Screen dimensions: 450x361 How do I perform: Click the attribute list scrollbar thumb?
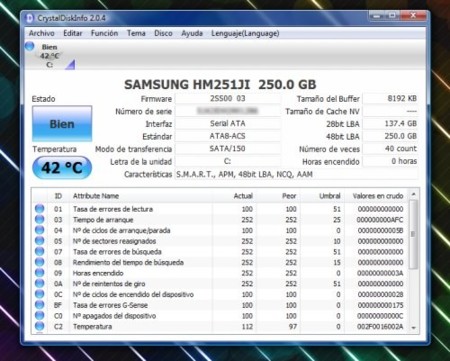[x=413, y=234]
